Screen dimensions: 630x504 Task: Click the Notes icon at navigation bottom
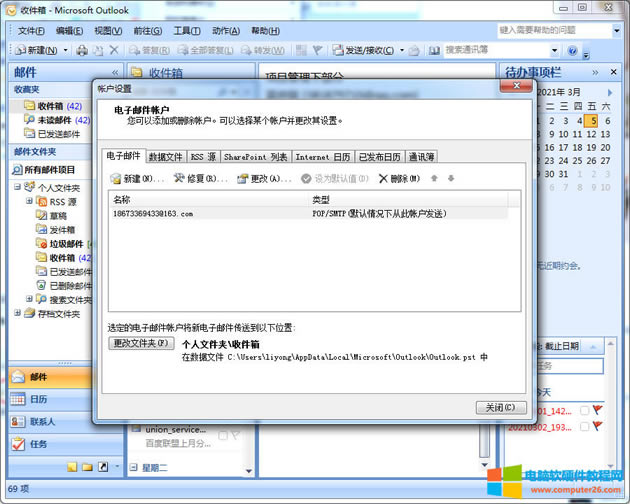pyautogui.click(x=72, y=467)
